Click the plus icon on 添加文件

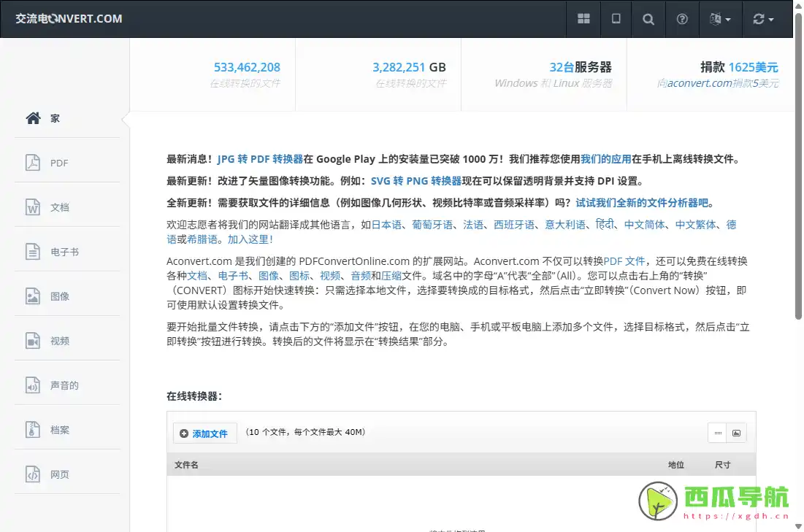(x=183, y=434)
